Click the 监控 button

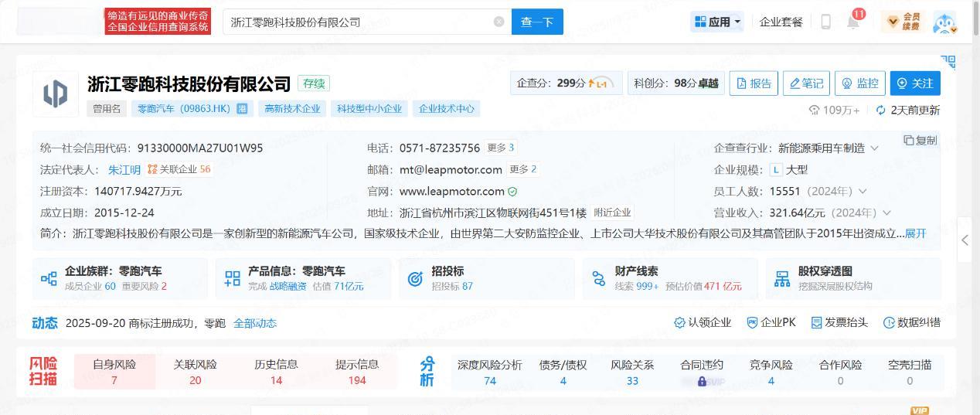pyautogui.click(x=859, y=83)
